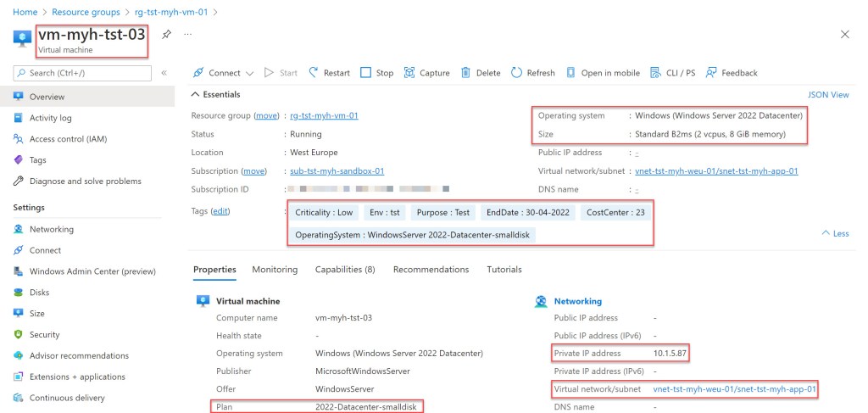This screenshot has width=868, height=413.
Task: Click the Restart toolbar icon
Action: pyautogui.click(x=314, y=73)
